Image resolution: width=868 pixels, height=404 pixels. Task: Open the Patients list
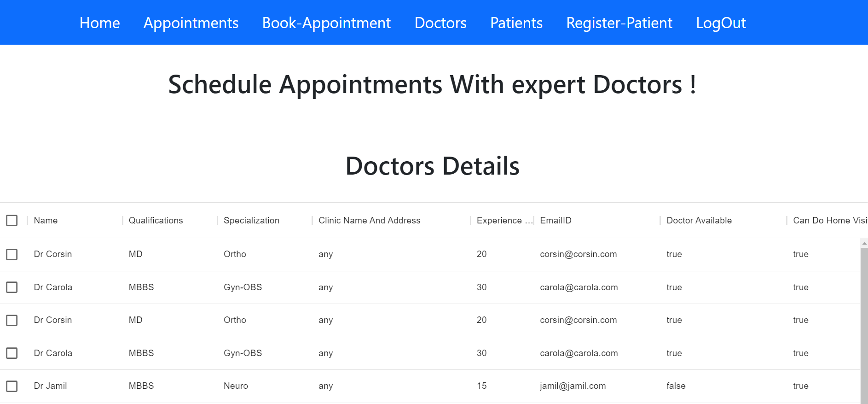tap(516, 23)
